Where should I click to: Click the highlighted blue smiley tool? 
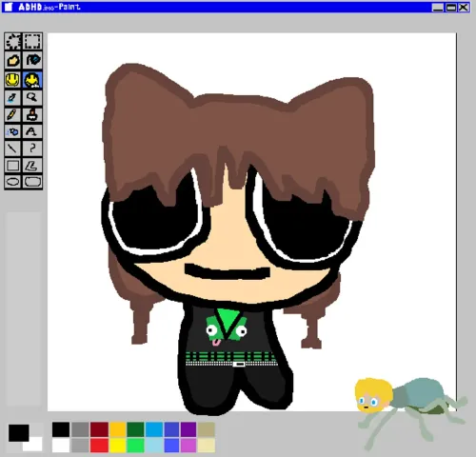[32, 79]
